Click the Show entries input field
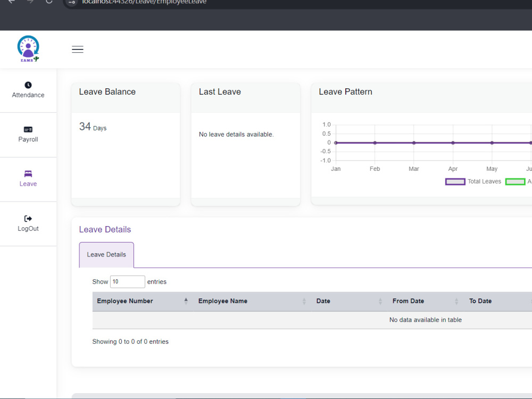This screenshot has width=532, height=399. pyautogui.click(x=128, y=281)
